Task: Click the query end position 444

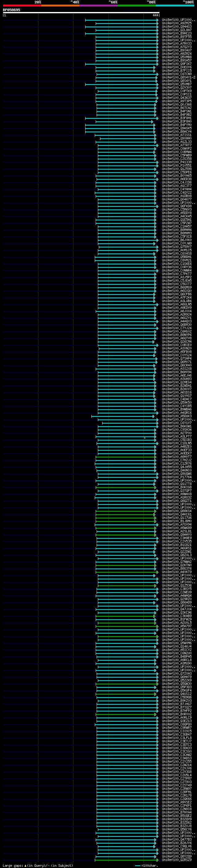Action: (x=155, y=15)
